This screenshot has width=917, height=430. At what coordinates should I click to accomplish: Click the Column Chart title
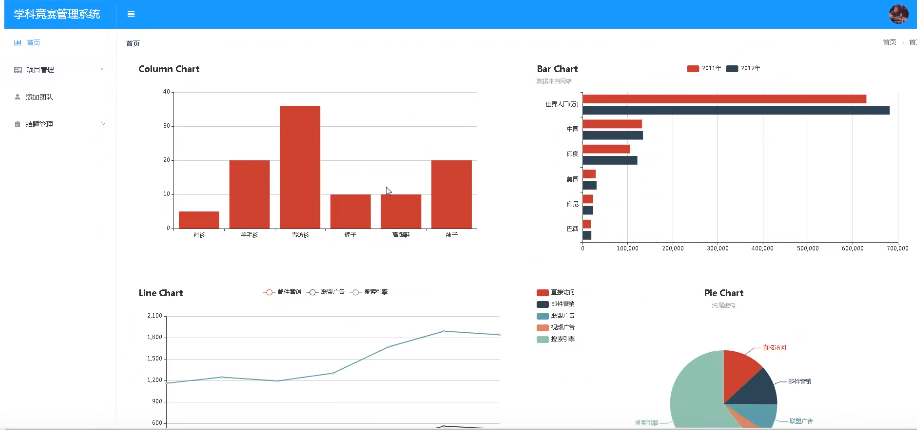[168, 69]
